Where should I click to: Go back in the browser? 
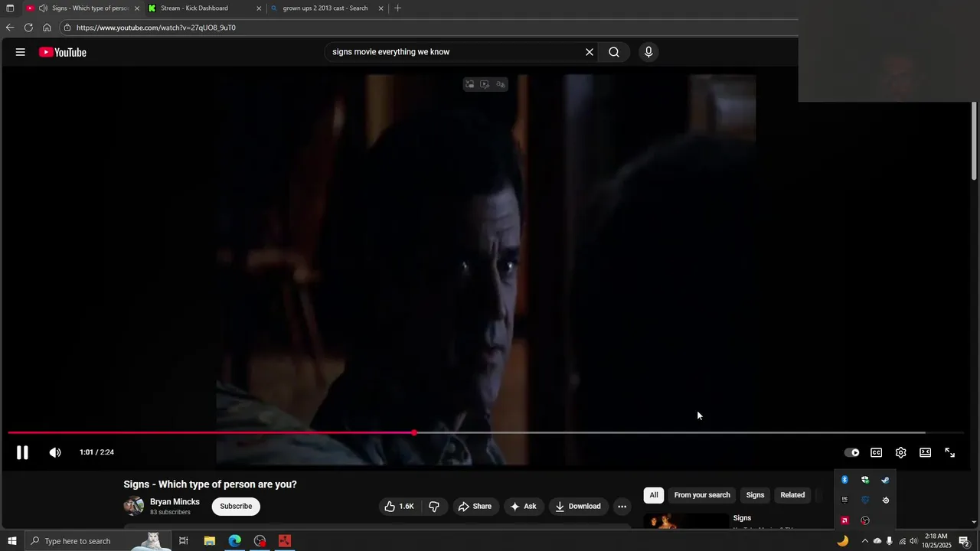click(10, 28)
